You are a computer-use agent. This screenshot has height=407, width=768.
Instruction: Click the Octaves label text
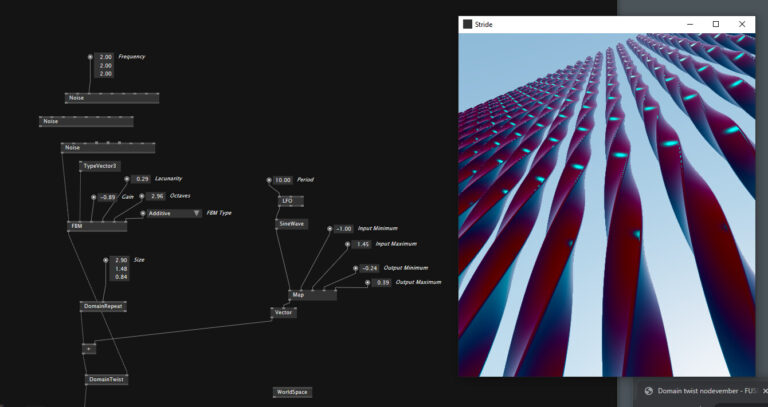180,195
